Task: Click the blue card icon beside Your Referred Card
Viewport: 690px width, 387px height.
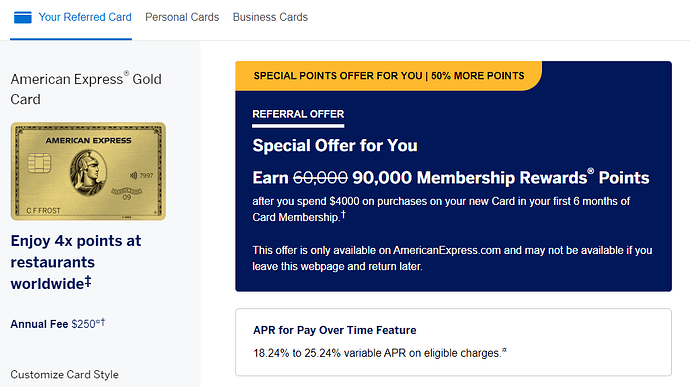Action: [x=22, y=17]
